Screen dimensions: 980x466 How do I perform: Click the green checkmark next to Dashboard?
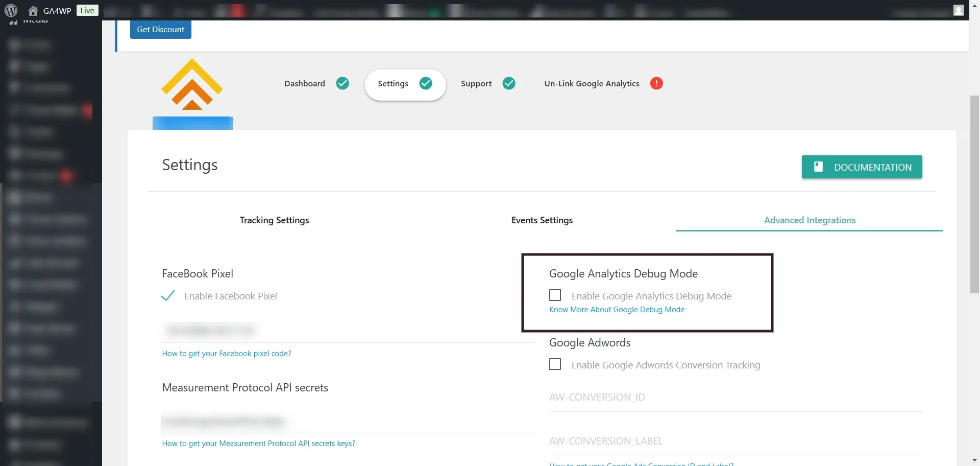click(x=342, y=83)
